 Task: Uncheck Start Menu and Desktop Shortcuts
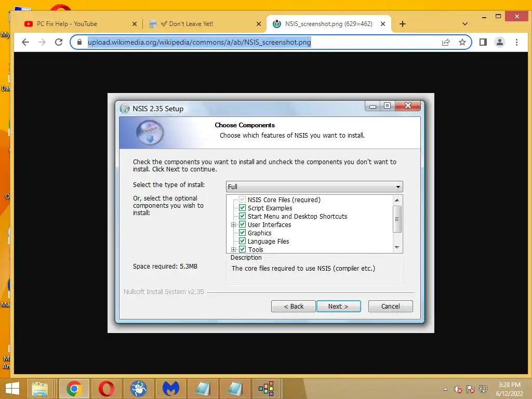click(242, 216)
